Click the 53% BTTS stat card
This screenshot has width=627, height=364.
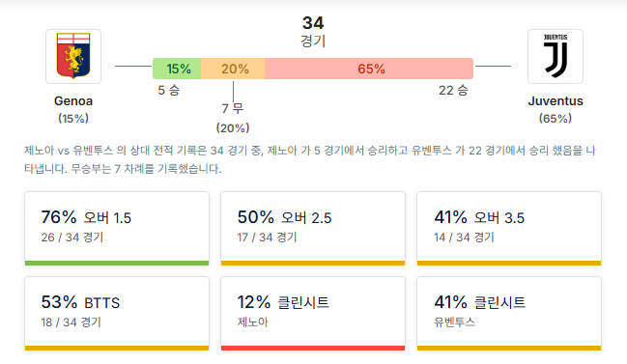(117, 314)
